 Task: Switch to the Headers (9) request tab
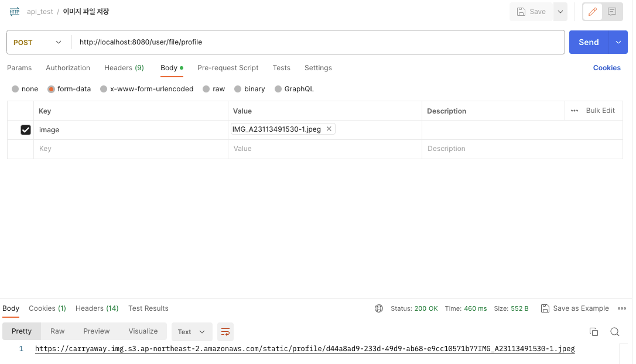(x=124, y=68)
